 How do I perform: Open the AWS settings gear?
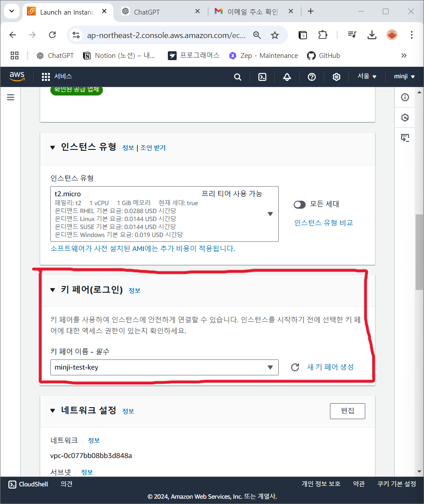coord(336,77)
